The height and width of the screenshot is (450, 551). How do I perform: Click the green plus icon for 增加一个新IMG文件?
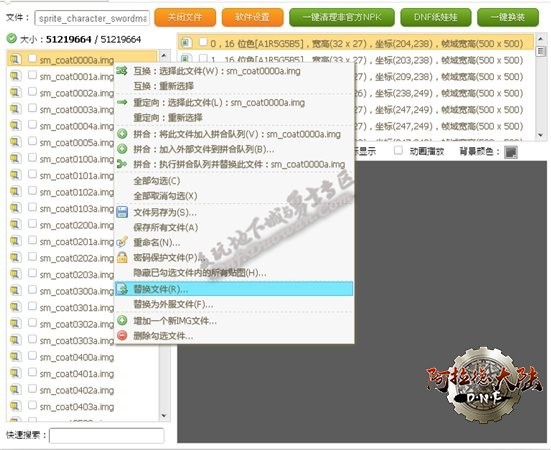[x=122, y=320]
